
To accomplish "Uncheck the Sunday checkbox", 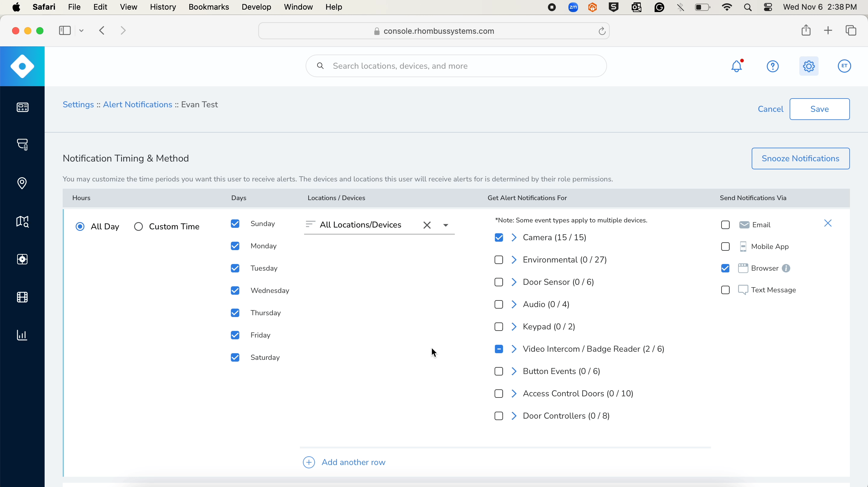I will tap(235, 224).
